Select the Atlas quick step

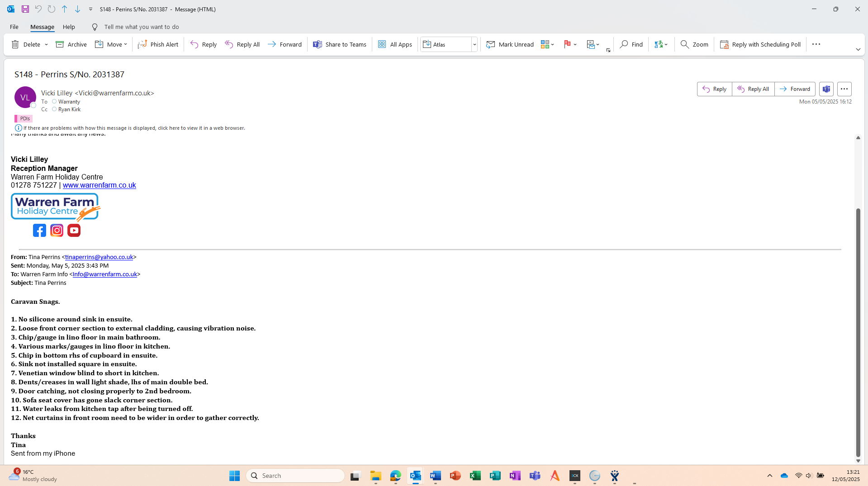pyautogui.click(x=446, y=44)
